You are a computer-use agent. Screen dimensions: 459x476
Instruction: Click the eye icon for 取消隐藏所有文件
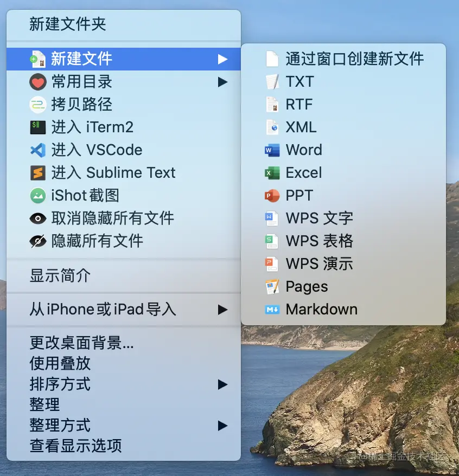click(x=37, y=218)
